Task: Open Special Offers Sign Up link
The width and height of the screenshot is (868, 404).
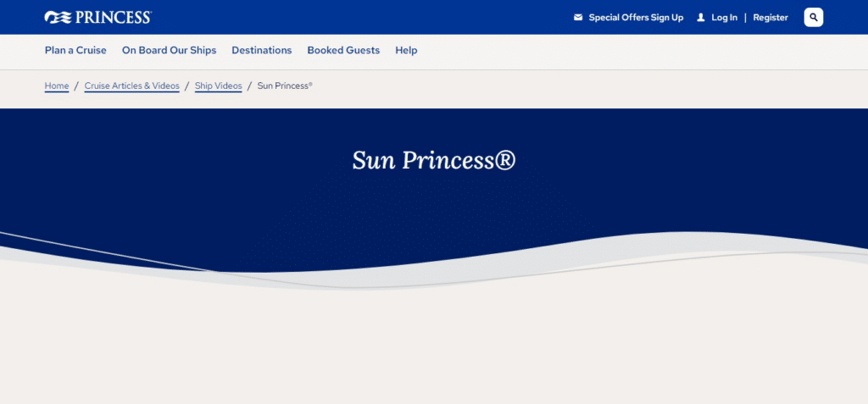Action: click(x=636, y=17)
